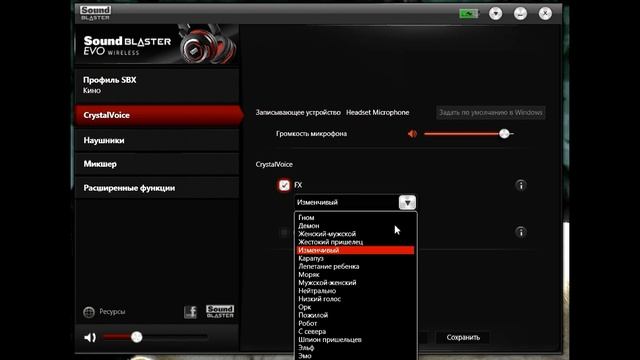Collapse the voice effect dropdown arrow
Image resolution: width=640 pixels, height=360 pixels.
point(407,202)
